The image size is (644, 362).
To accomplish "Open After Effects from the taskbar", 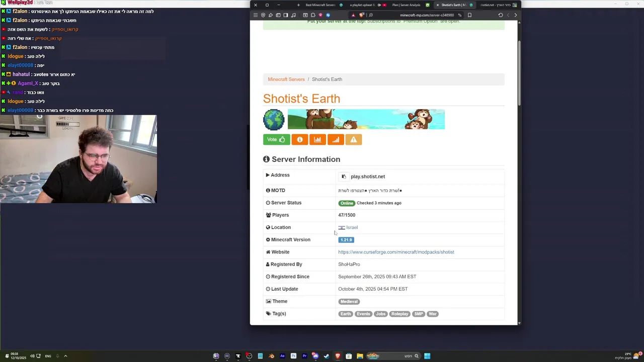I will [x=282, y=356].
